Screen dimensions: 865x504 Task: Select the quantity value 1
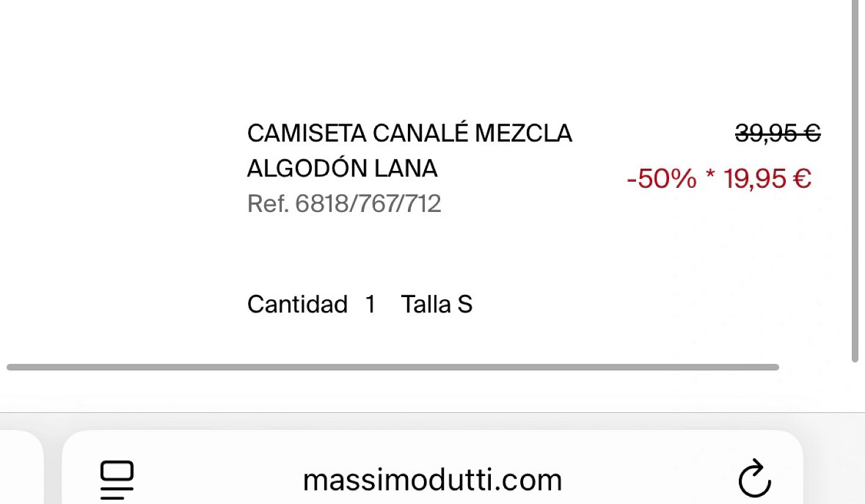tap(371, 304)
